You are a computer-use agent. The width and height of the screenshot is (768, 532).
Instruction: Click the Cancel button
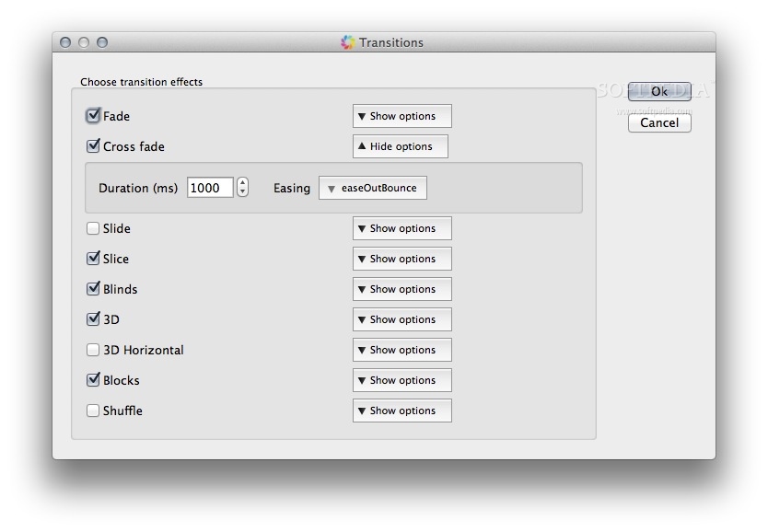659,122
